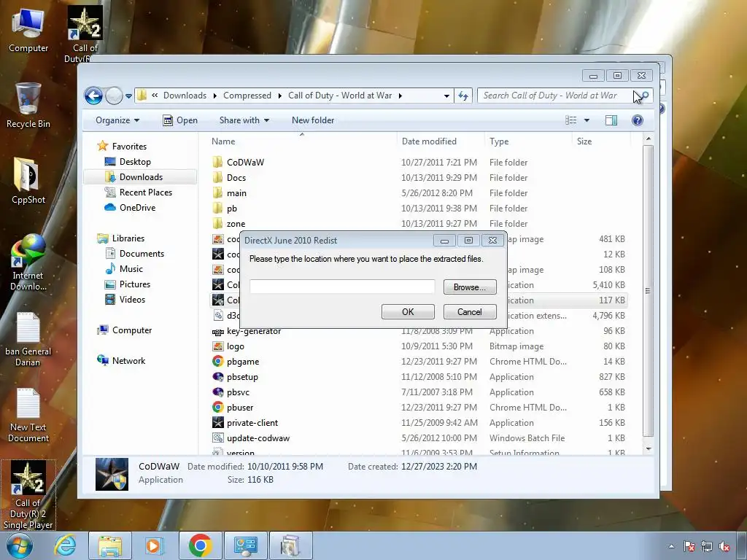Sort files by the Name column header
Image resolution: width=747 pixels, height=560 pixels.
(223, 141)
